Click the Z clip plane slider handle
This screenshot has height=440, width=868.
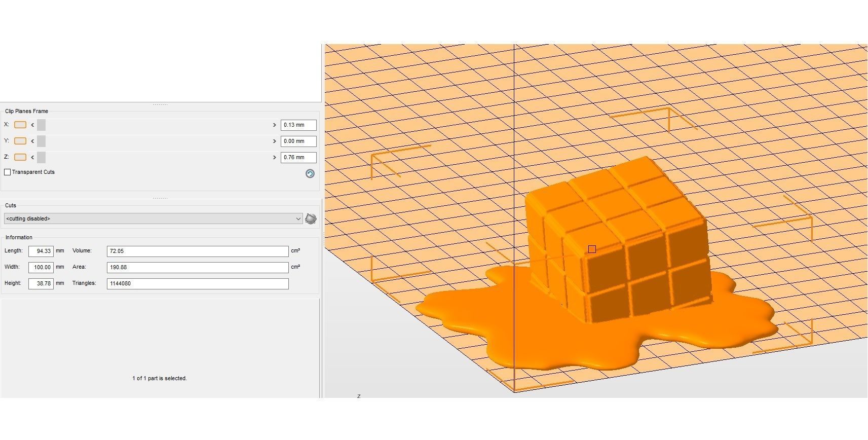pos(41,157)
